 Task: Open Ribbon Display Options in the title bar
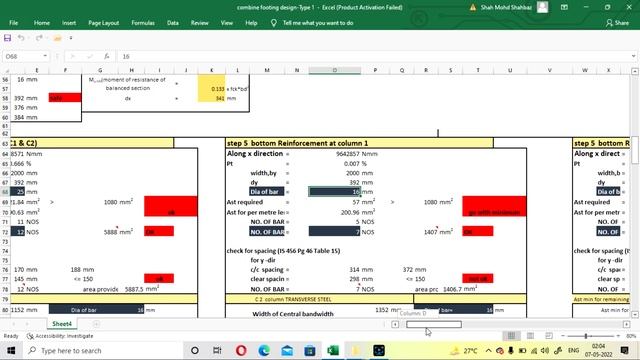564,7
